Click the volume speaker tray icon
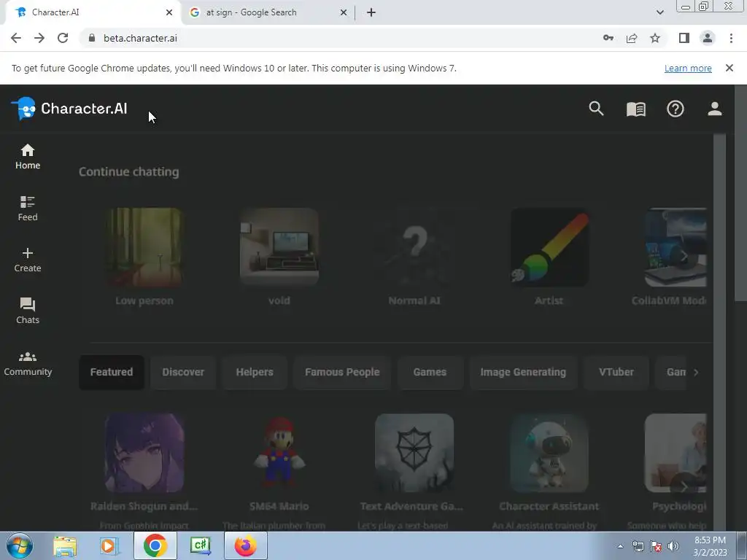 673,546
